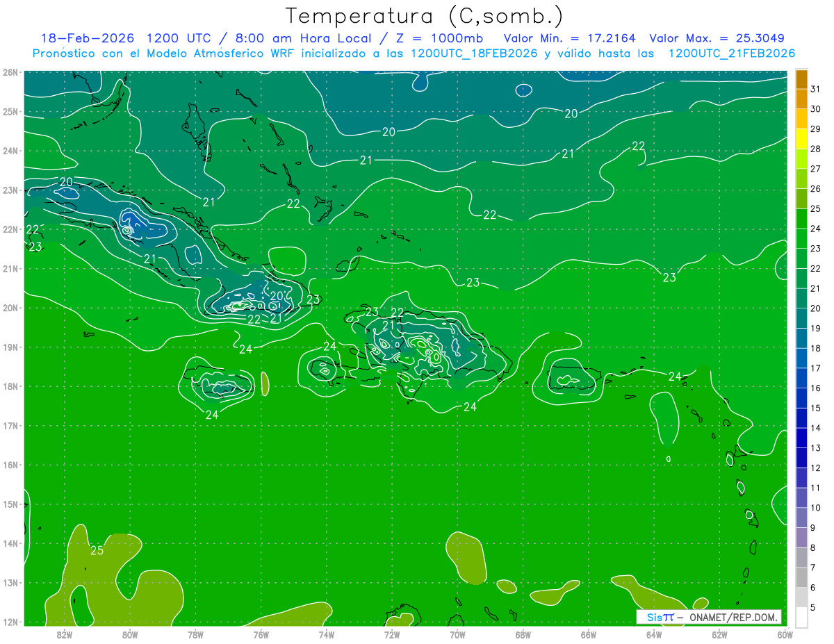Click legend value 5
834x644 pixels.
(x=813, y=608)
